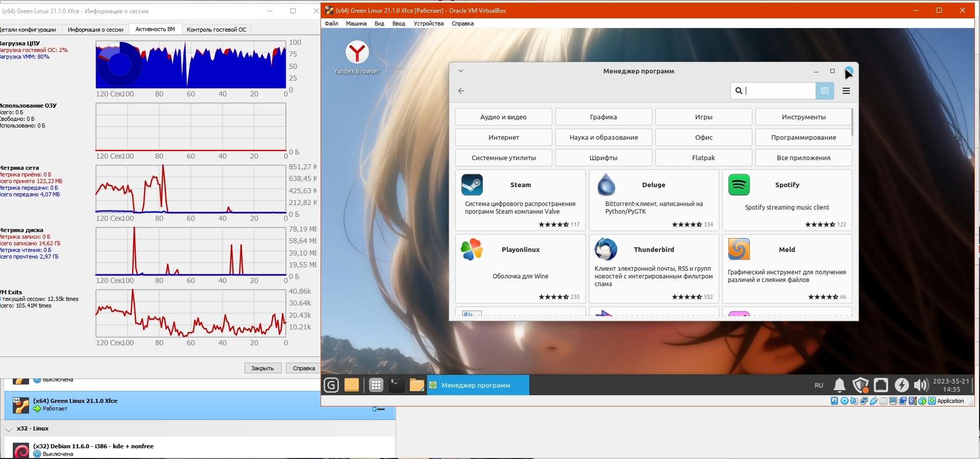The width and height of the screenshot is (980, 459).
Task: Open the Программирование category
Action: [803, 137]
